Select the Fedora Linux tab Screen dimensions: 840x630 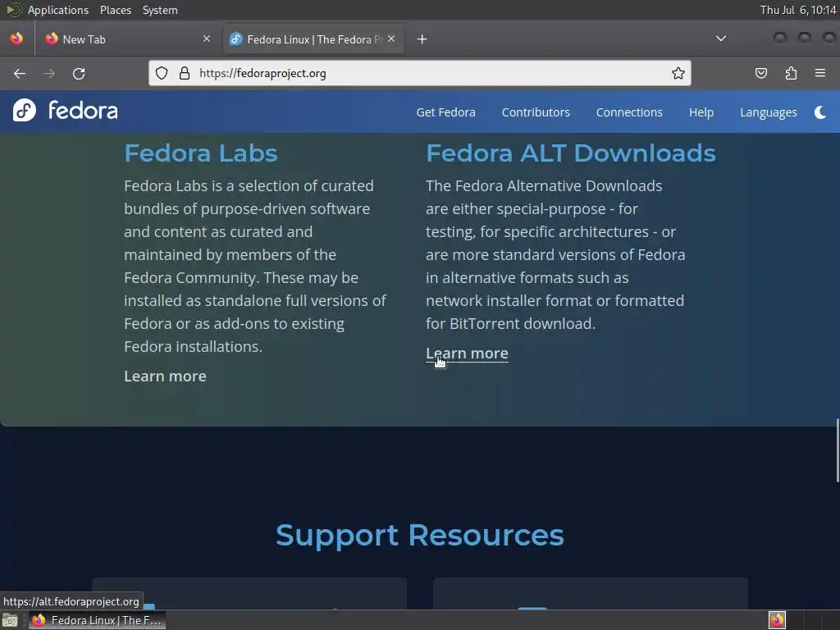[313, 39]
